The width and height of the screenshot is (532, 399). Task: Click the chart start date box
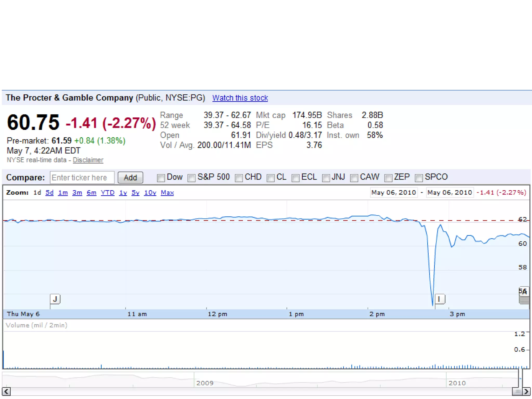[394, 192]
